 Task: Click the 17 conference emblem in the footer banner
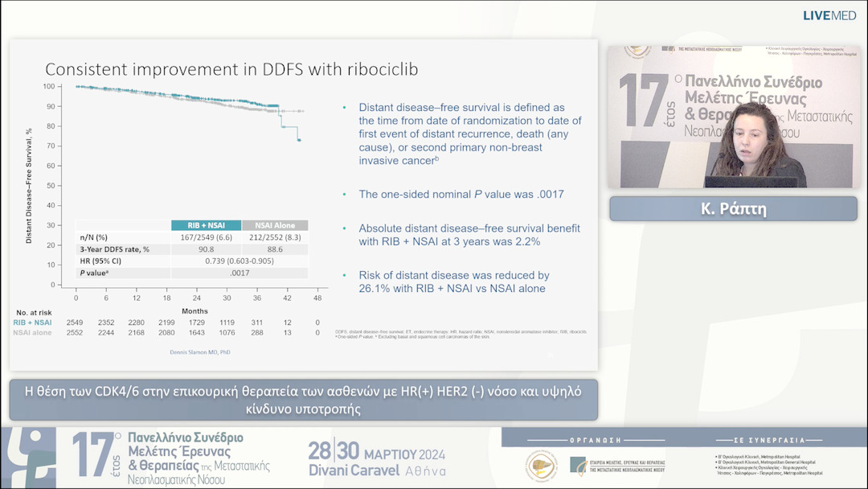tap(96, 455)
